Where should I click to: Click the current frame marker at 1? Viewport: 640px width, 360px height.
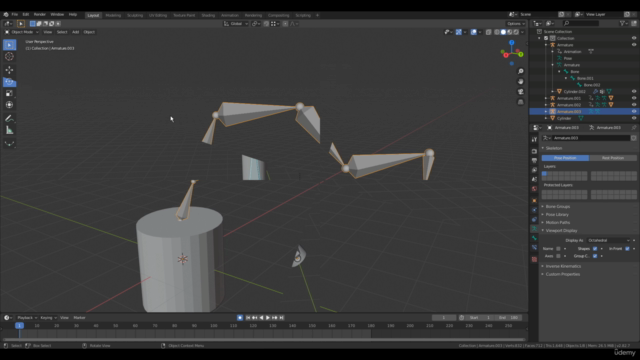click(x=19, y=326)
